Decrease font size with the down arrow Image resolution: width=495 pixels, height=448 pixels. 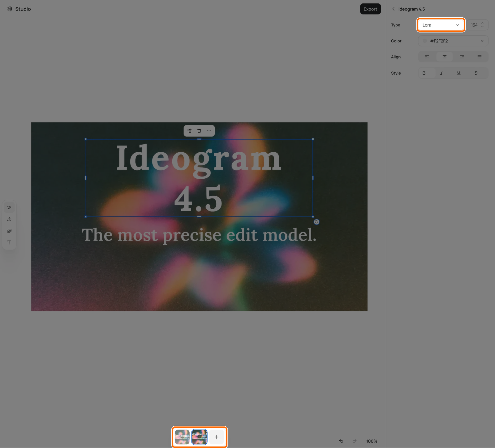click(x=482, y=27)
